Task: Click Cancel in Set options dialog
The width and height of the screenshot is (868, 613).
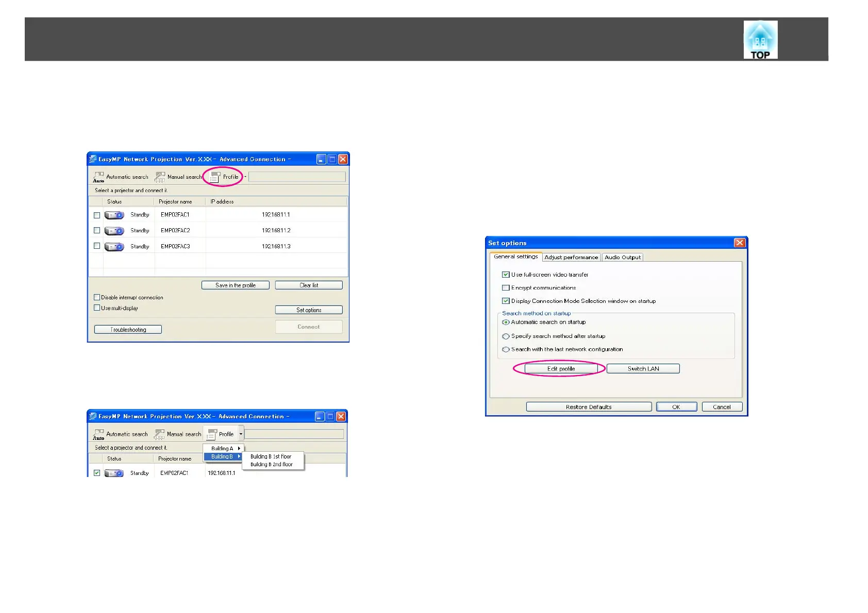Action: click(x=722, y=406)
